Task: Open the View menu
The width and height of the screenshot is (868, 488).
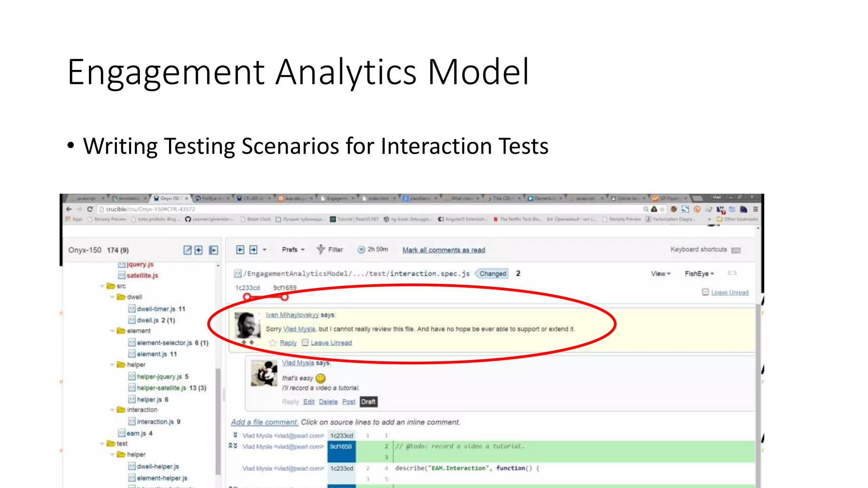Action: pyautogui.click(x=660, y=274)
